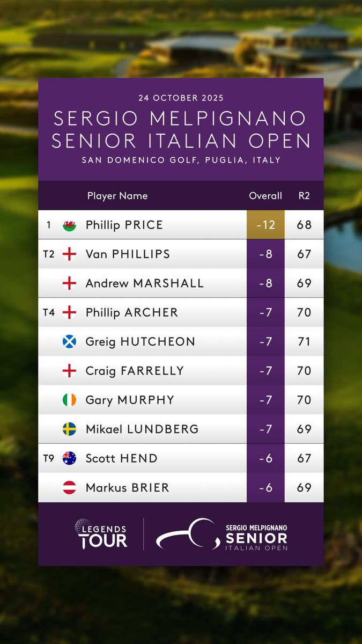Click the Legends Tour logo
This screenshot has width=362, height=644.
(101, 533)
